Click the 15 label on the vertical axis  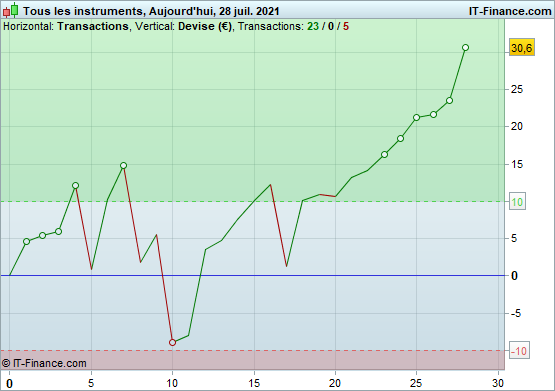coord(517,164)
